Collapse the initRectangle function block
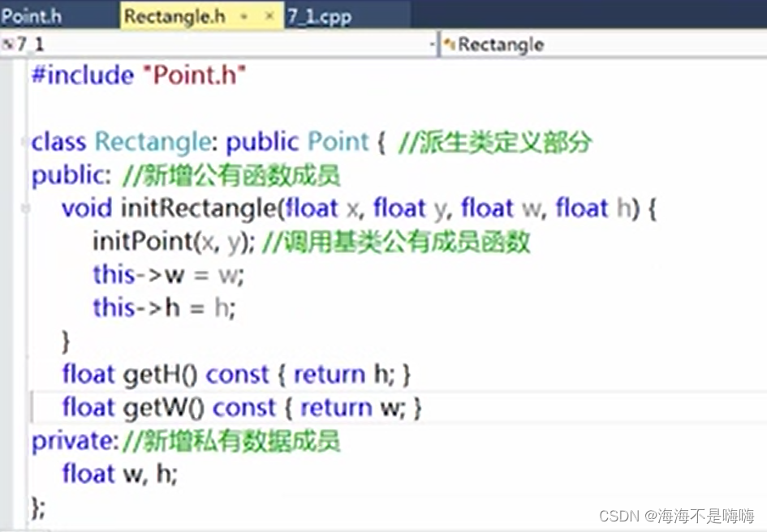Viewport: 767px width, 532px height. [x=24, y=208]
